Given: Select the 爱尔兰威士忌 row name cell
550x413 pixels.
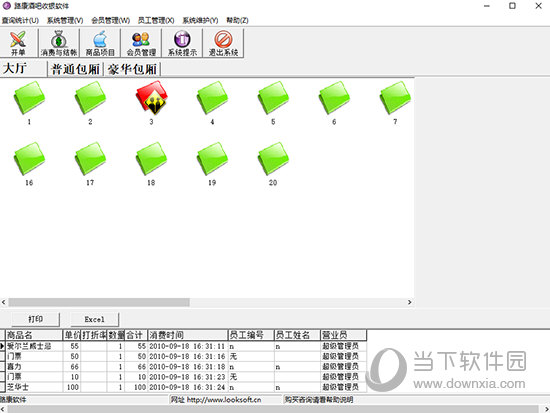Looking at the screenshot, I should 34,346.
